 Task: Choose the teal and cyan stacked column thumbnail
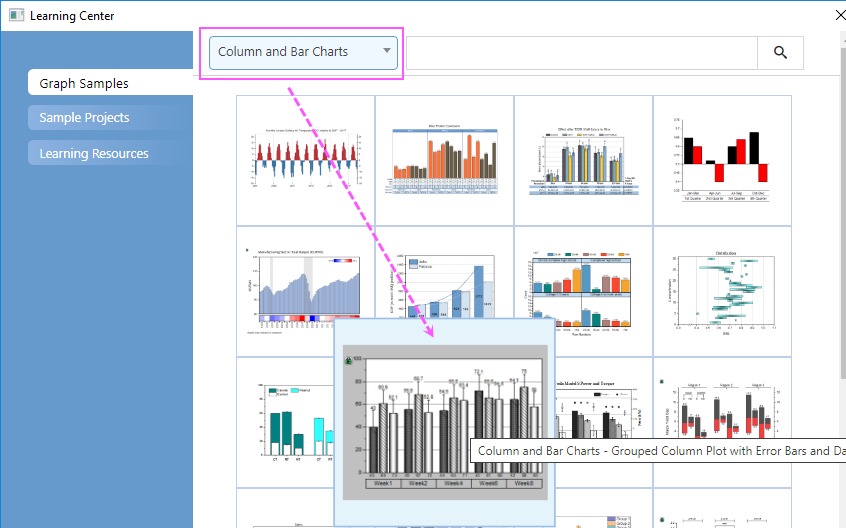(x=286, y=422)
